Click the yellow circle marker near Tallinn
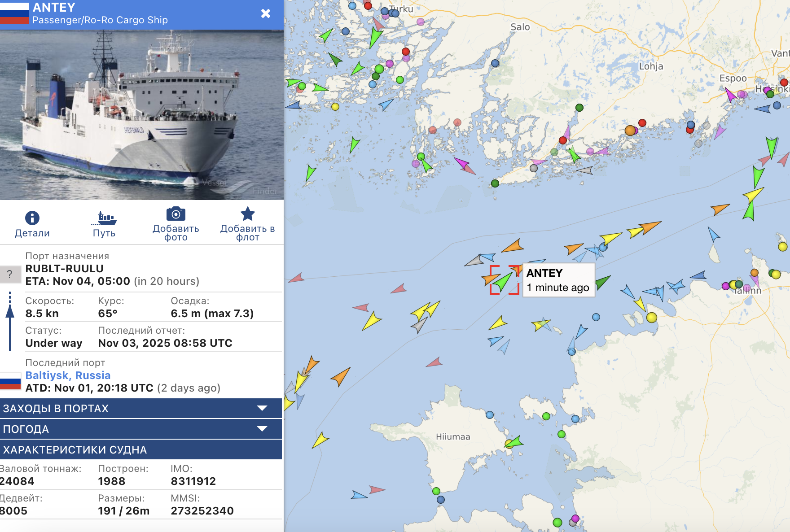The width and height of the screenshot is (790, 532). coord(652,318)
